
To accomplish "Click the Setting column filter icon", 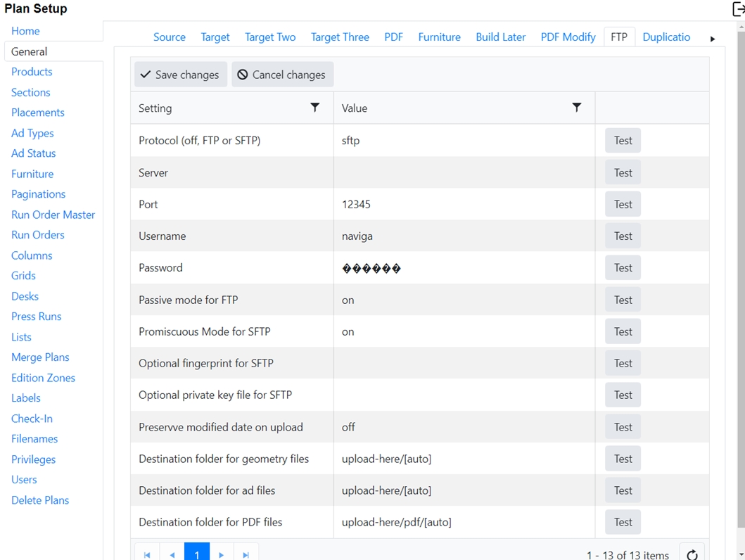I will click(x=314, y=108).
